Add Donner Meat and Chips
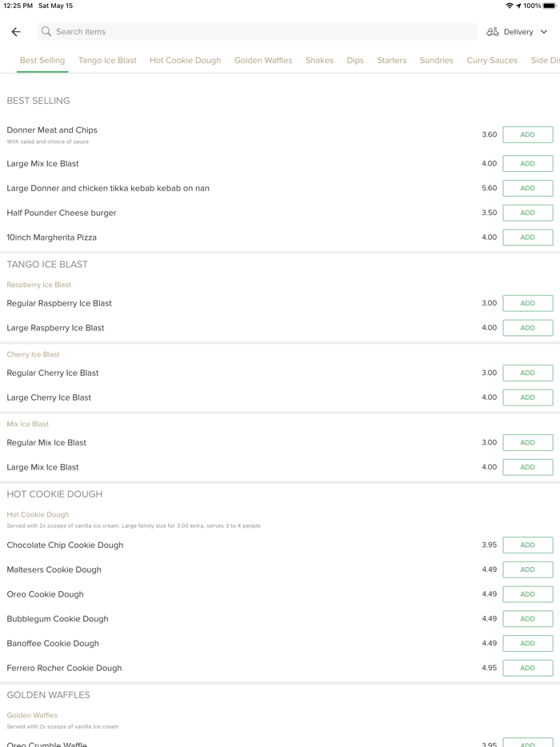This screenshot has width=560, height=747. pyautogui.click(x=527, y=135)
